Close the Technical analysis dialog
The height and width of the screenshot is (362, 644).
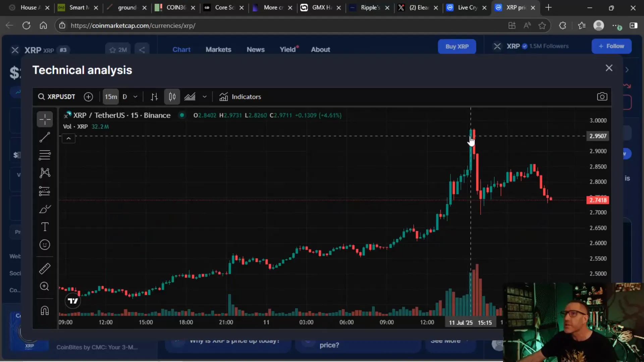[x=609, y=68]
